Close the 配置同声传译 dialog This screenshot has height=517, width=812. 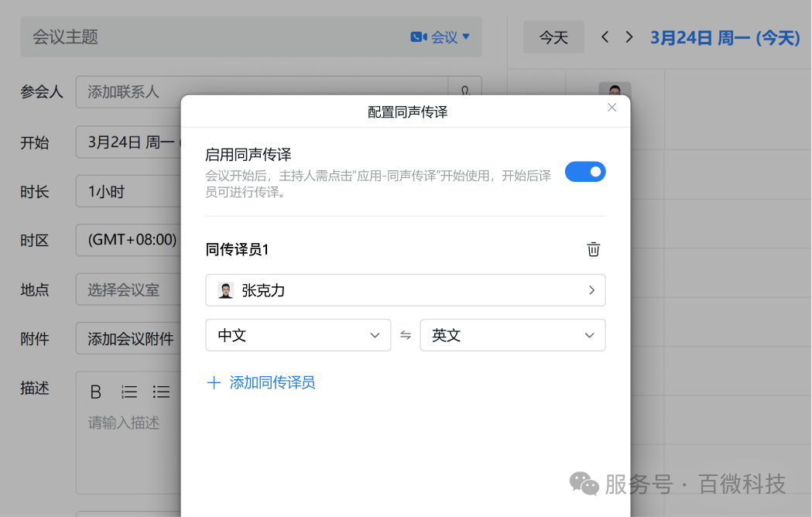point(612,107)
